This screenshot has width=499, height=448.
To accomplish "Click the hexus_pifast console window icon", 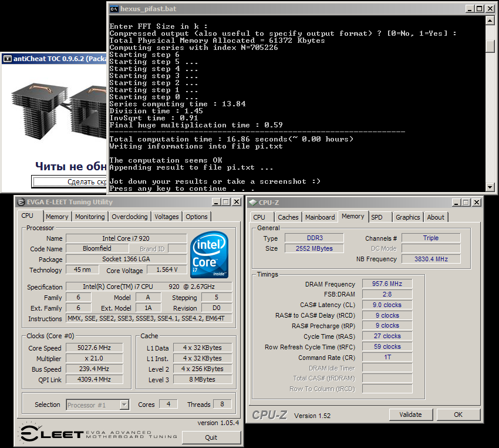I will 114,9.
